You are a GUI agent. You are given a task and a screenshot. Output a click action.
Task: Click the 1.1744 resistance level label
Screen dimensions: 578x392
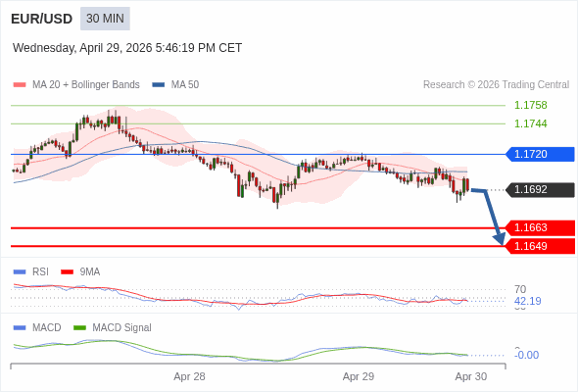coord(530,123)
